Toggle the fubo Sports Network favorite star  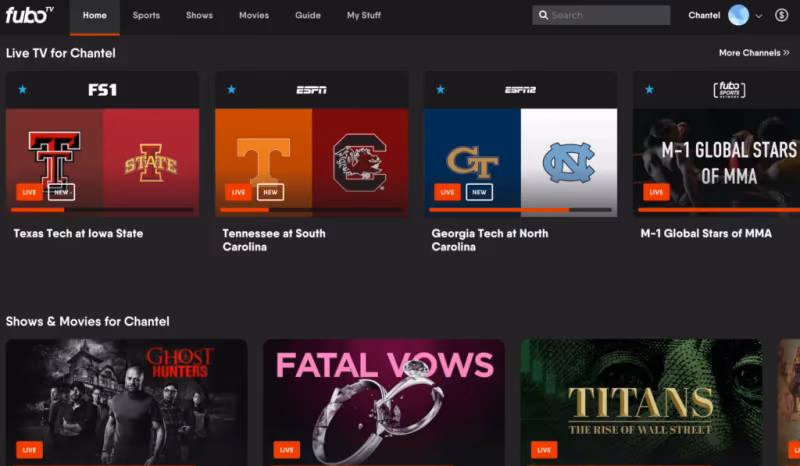(649, 89)
